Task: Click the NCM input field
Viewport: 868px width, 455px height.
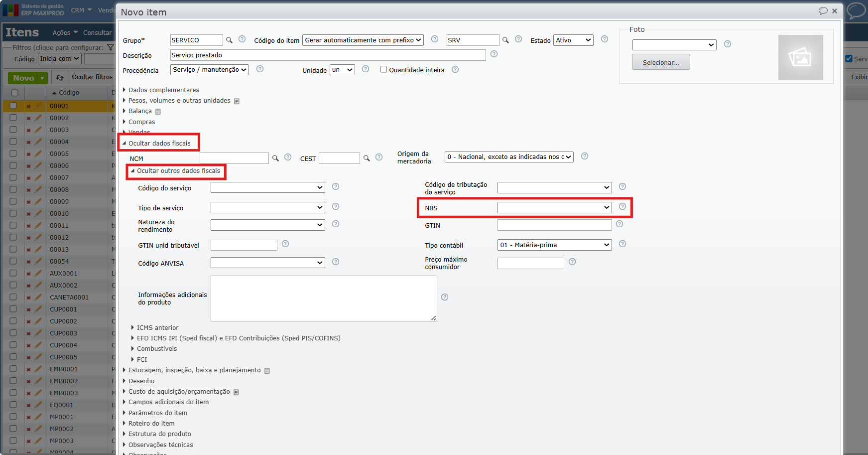Action: point(234,158)
